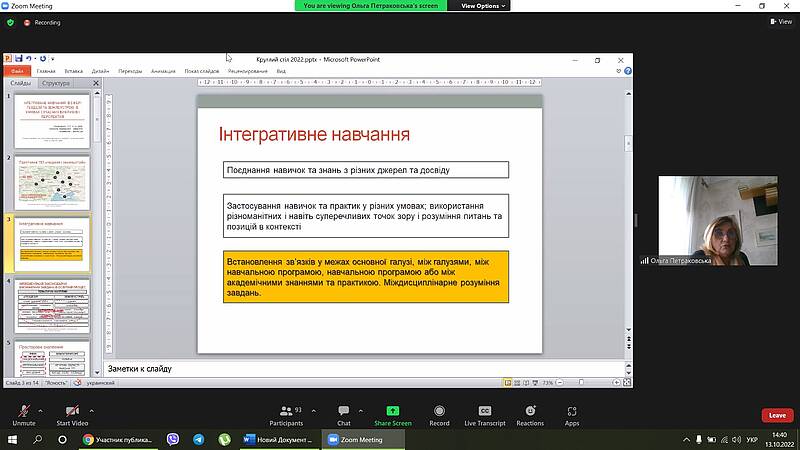Open the Вставка ribbon tab

coord(73,71)
